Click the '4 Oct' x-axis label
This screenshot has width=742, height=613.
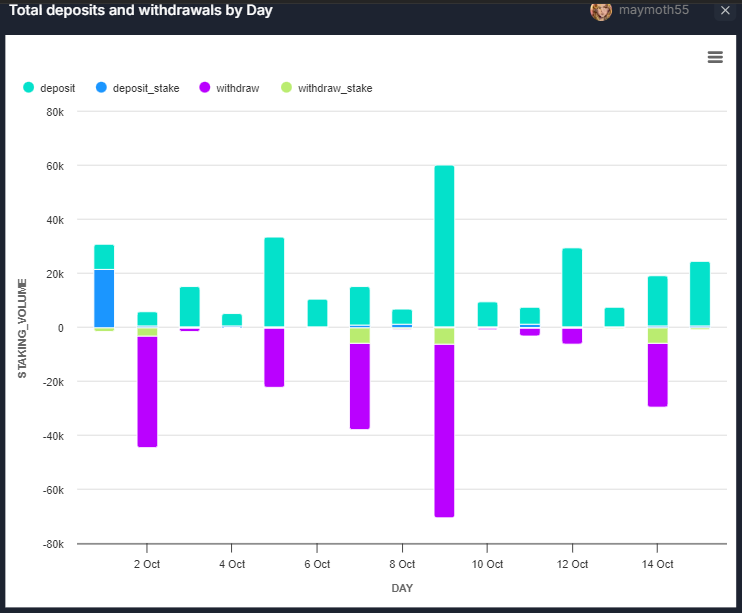click(232, 564)
